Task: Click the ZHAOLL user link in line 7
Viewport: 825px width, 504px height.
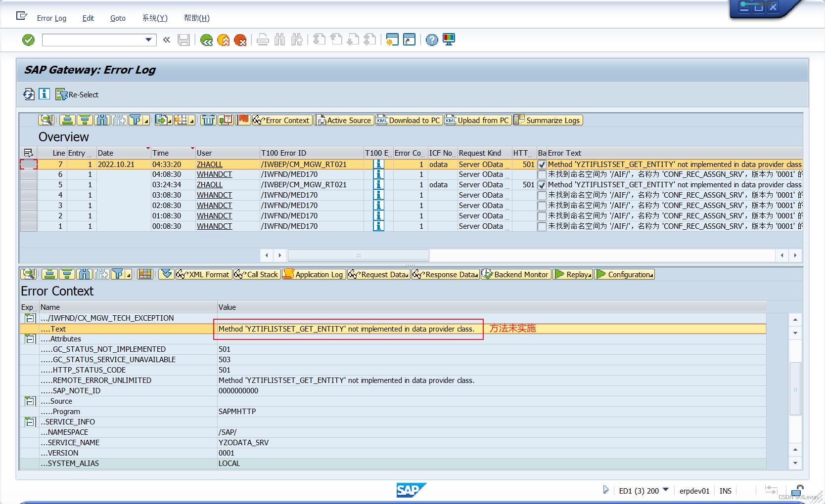Action: (210, 165)
